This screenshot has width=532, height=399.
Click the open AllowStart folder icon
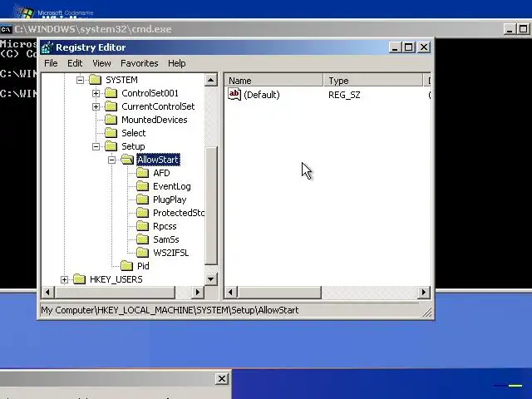127,160
